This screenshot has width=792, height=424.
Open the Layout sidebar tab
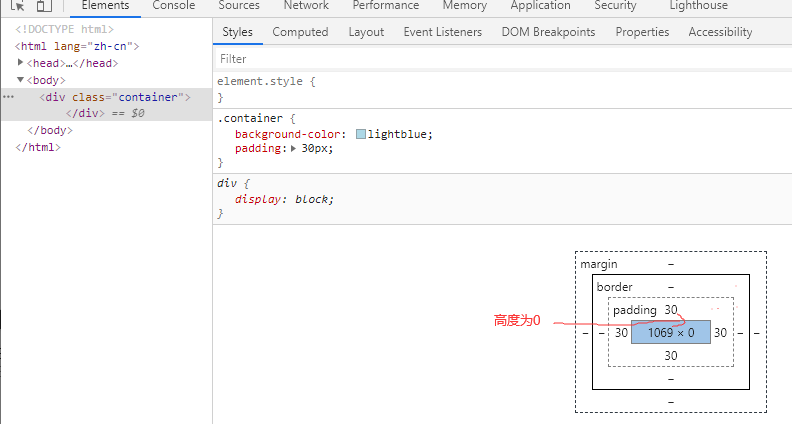click(x=366, y=32)
